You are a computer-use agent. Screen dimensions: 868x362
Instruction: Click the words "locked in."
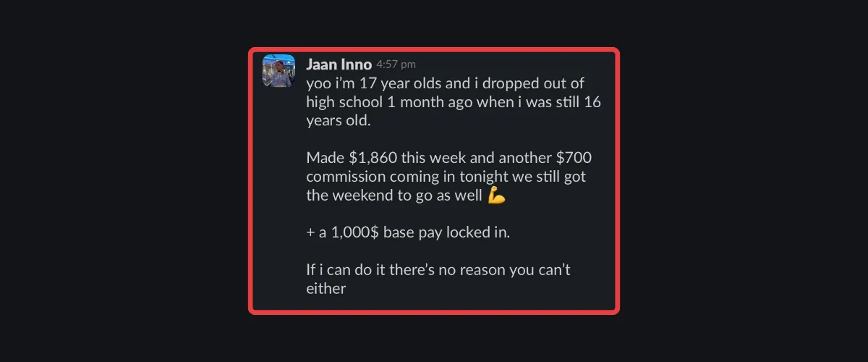(x=490, y=233)
